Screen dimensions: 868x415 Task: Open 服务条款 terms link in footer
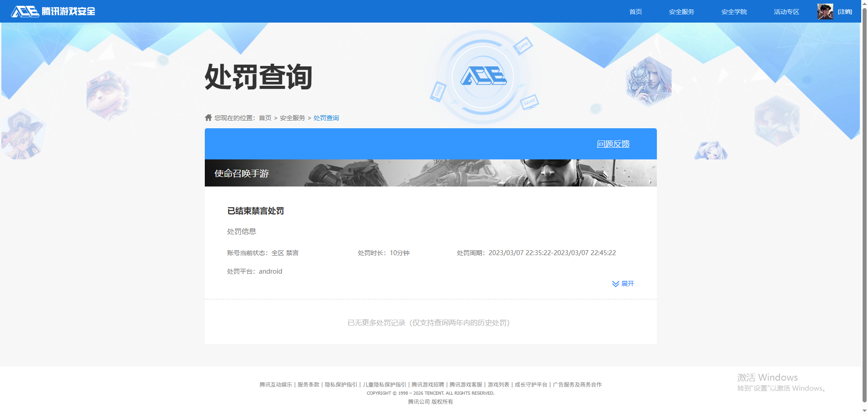point(308,384)
